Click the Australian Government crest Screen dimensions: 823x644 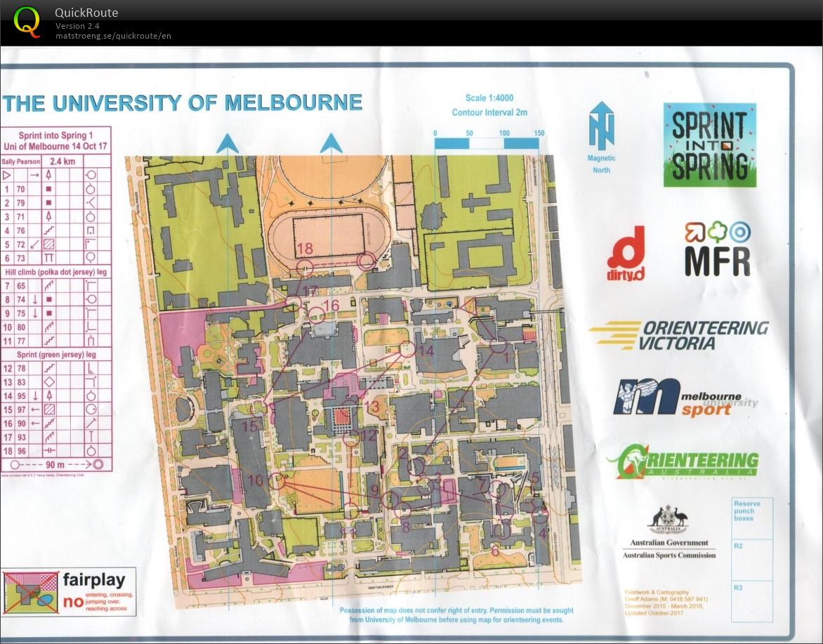click(x=668, y=520)
